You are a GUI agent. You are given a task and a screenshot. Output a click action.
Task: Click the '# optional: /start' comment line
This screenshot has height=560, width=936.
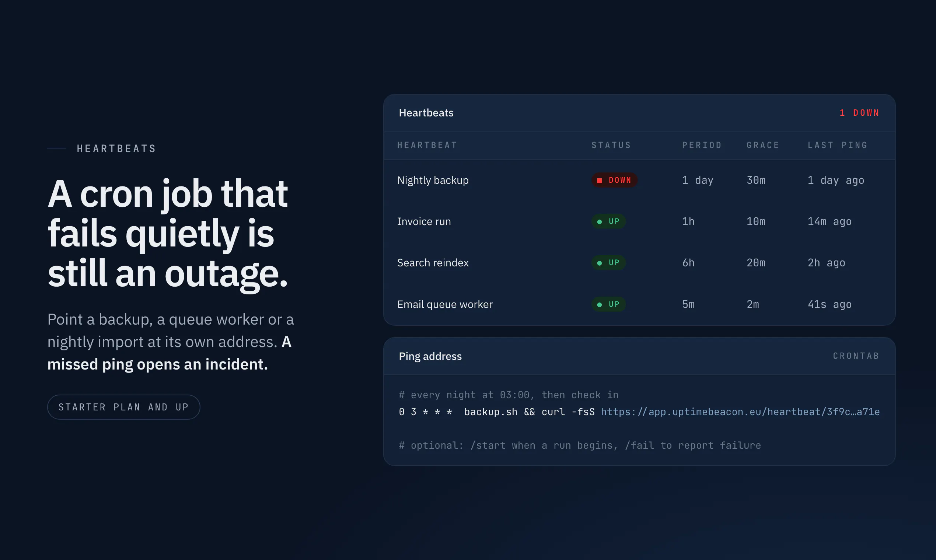click(x=580, y=445)
